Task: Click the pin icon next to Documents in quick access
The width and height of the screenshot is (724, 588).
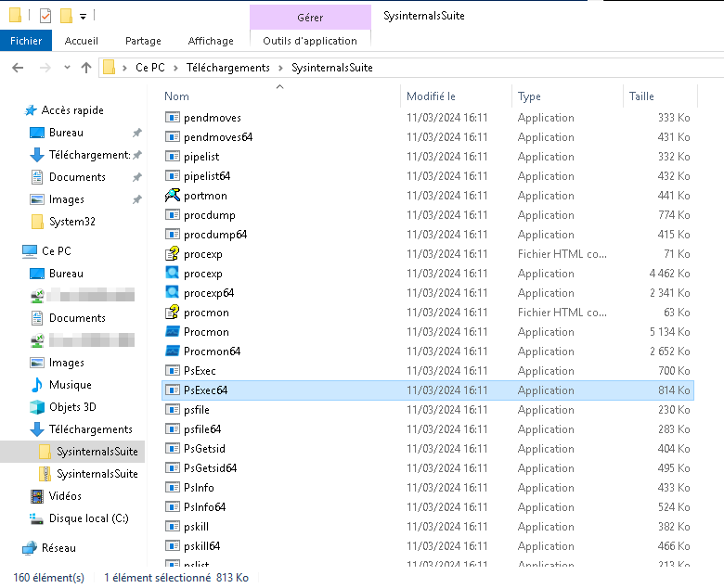Action: 137,177
